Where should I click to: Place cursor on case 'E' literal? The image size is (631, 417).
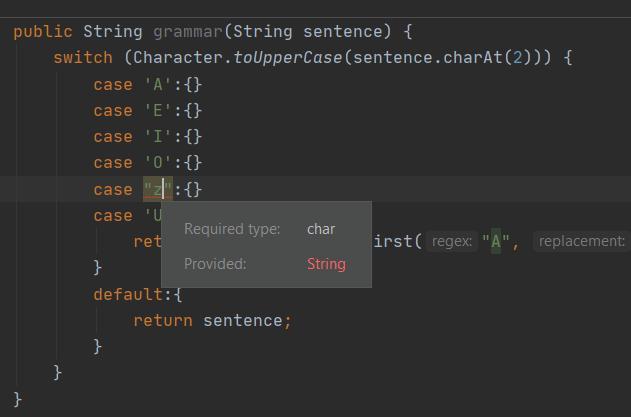(158, 111)
